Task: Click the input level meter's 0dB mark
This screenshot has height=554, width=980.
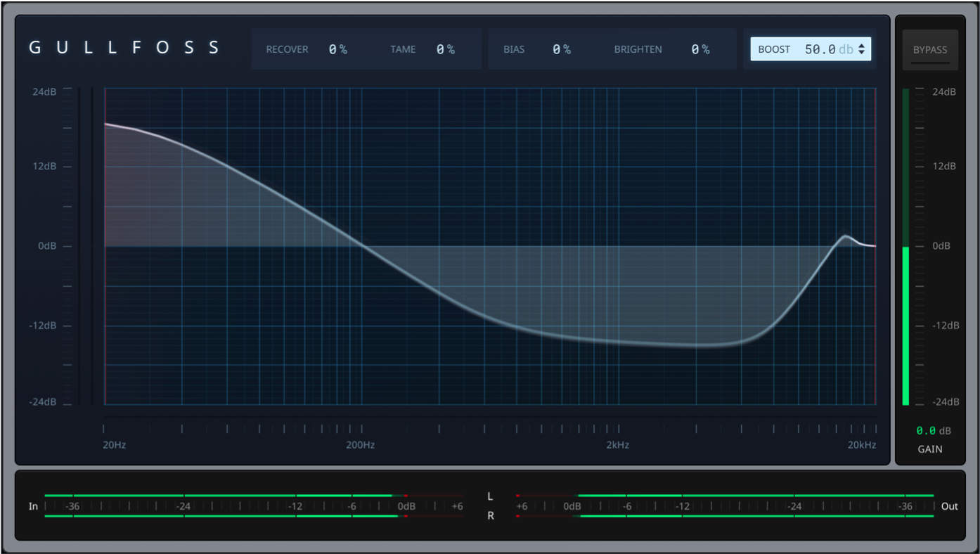Action: point(406,506)
